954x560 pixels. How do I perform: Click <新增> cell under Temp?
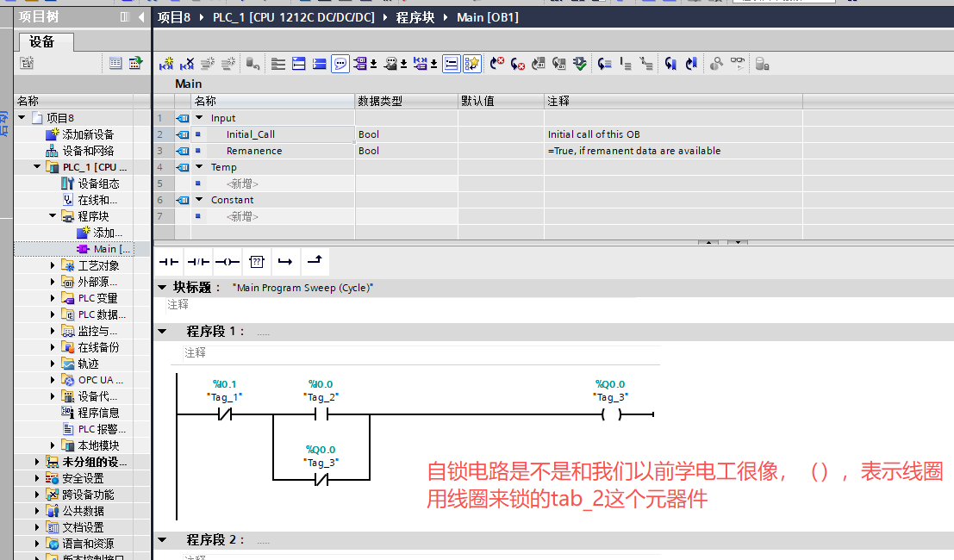click(242, 183)
